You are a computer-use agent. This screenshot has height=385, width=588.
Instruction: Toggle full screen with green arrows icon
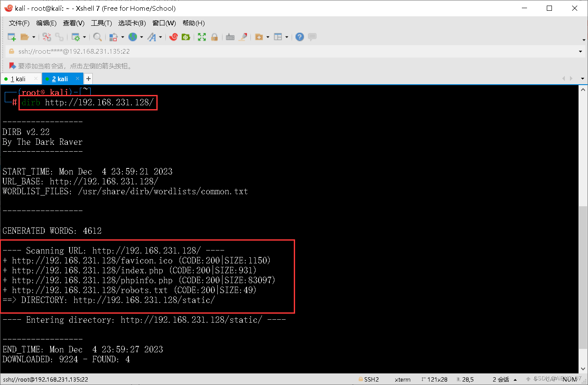(202, 37)
